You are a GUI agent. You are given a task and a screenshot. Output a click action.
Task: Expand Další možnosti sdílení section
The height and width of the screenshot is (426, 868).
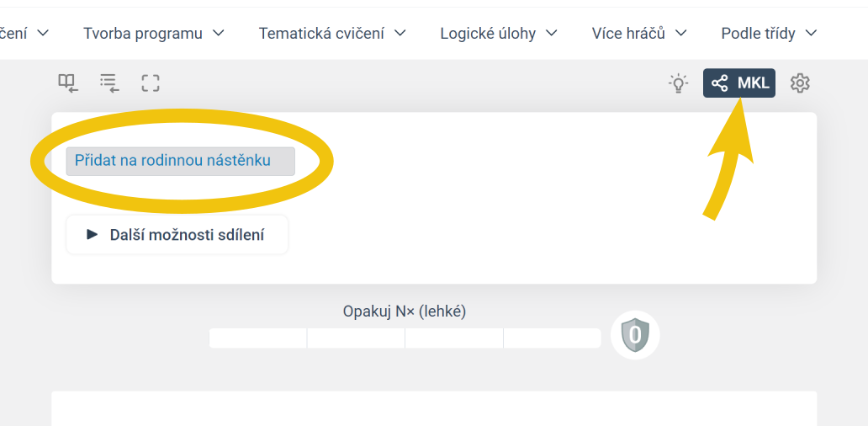tap(177, 235)
